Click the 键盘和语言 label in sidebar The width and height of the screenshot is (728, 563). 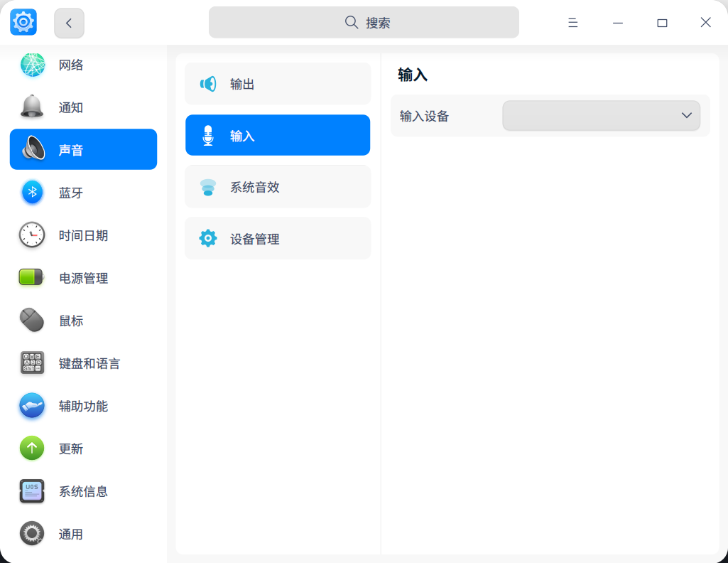tap(89, 364)
